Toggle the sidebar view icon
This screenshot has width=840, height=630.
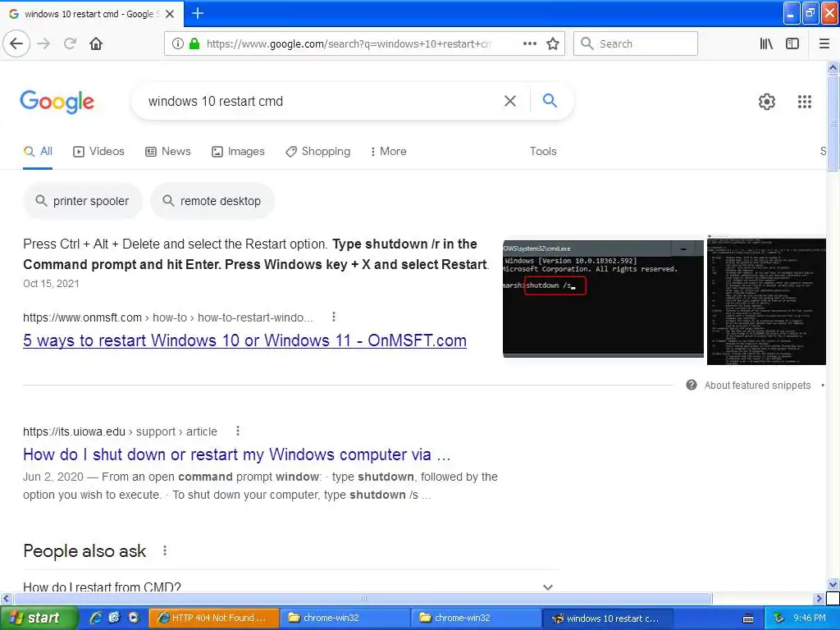[x=792, y=44]
